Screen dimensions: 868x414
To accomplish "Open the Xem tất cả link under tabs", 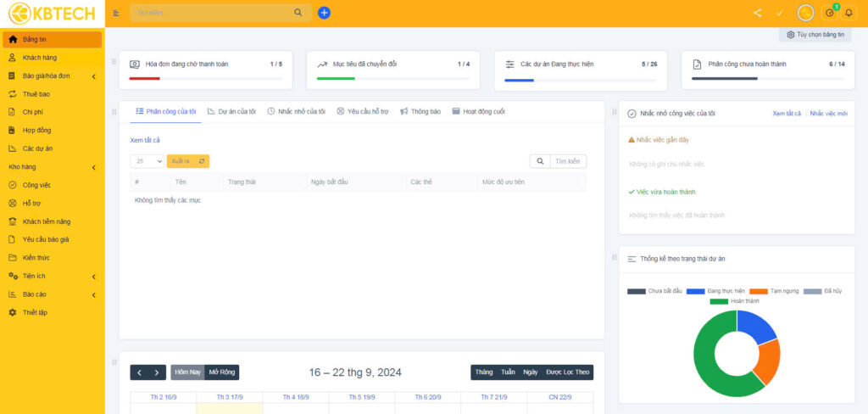I will pyautogui.click(x=145, y=140).
